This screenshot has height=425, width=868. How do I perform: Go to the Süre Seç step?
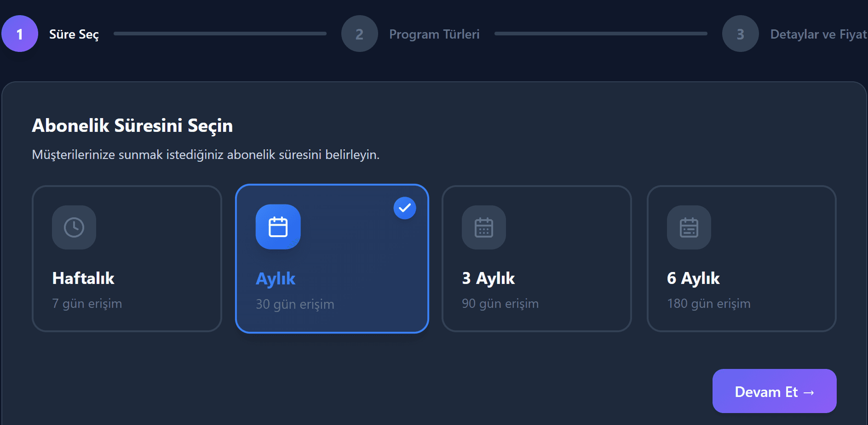point(74,34)
